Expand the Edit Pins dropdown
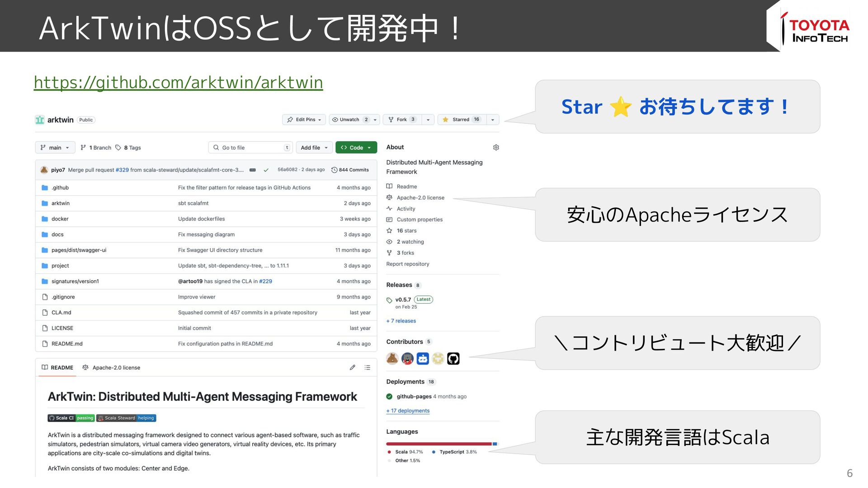The width and height of the screenshot is (868, 488). (x=305, y=120)
